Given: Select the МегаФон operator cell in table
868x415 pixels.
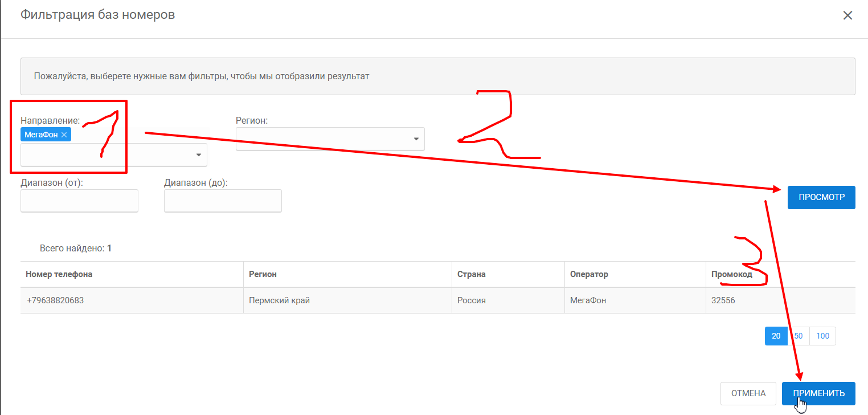Looking at the screenshot, I should coord(636,300).
